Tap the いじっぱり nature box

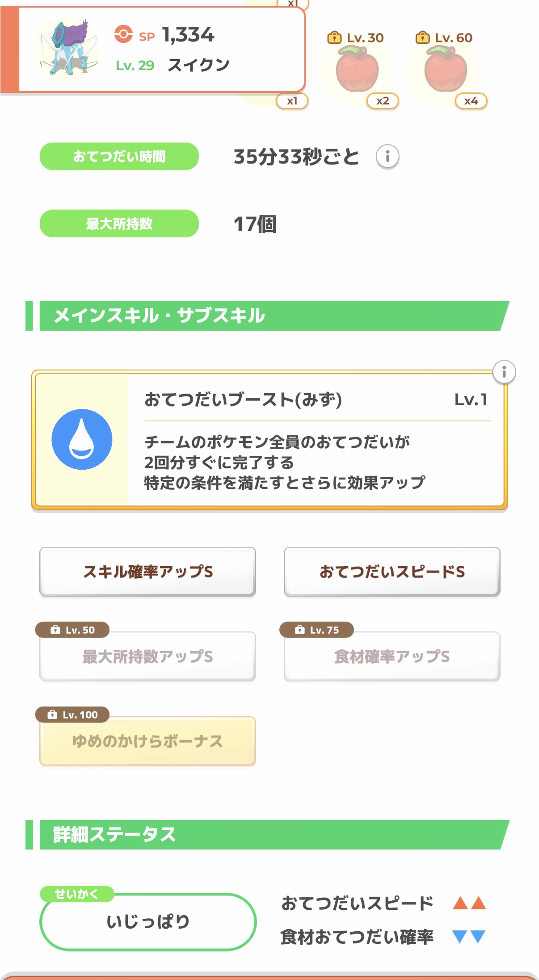point(148,921)
